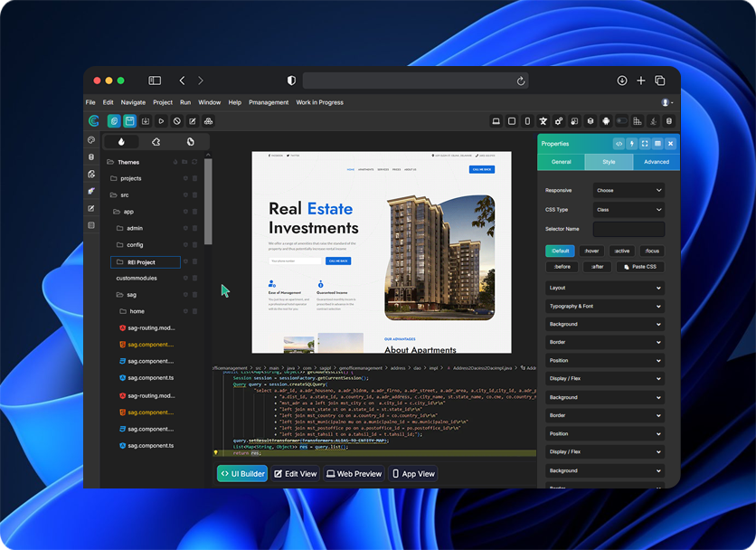This screenshot has height=550, width=756.
Task: Click the gears settings toolbar icon
Action: [x=559, y=121]
